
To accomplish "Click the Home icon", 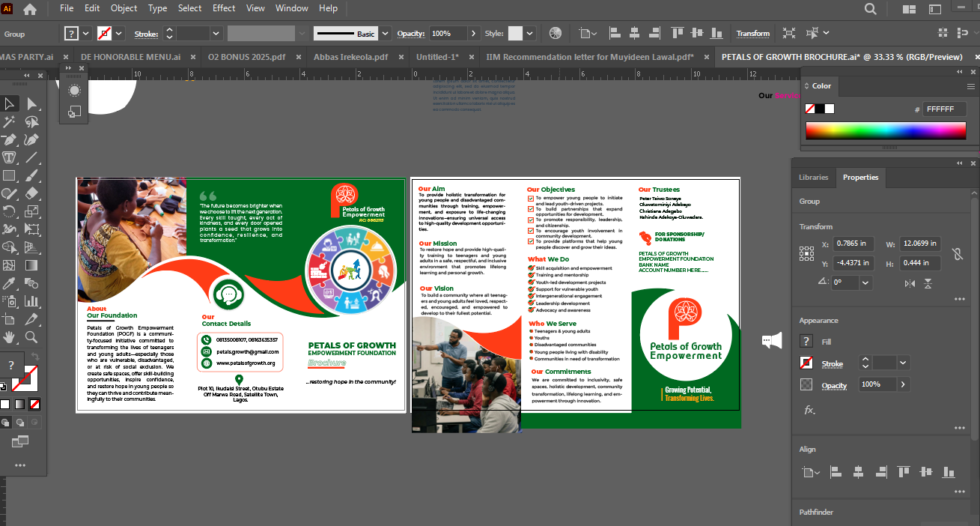I will (30, 9).
